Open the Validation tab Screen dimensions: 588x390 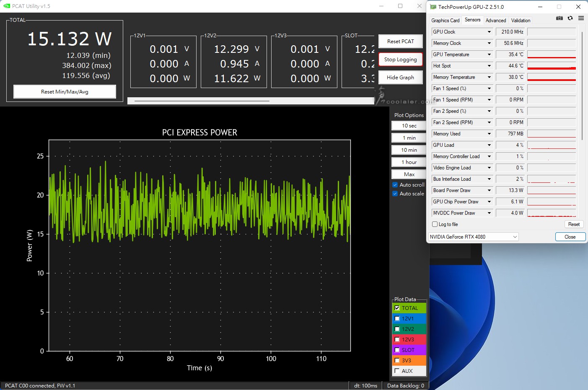pyautogui.click(x=521, y=20)
